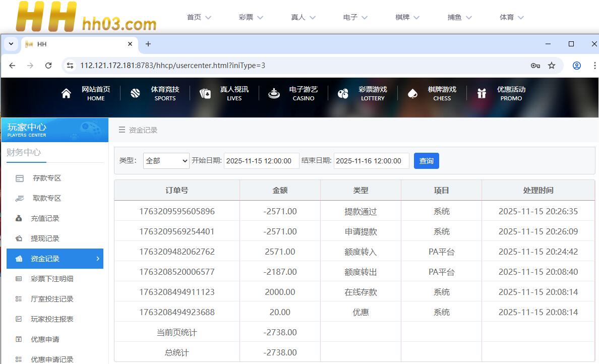Go to 彩票下注明细 in the sidebar

(x=52, y=279)
